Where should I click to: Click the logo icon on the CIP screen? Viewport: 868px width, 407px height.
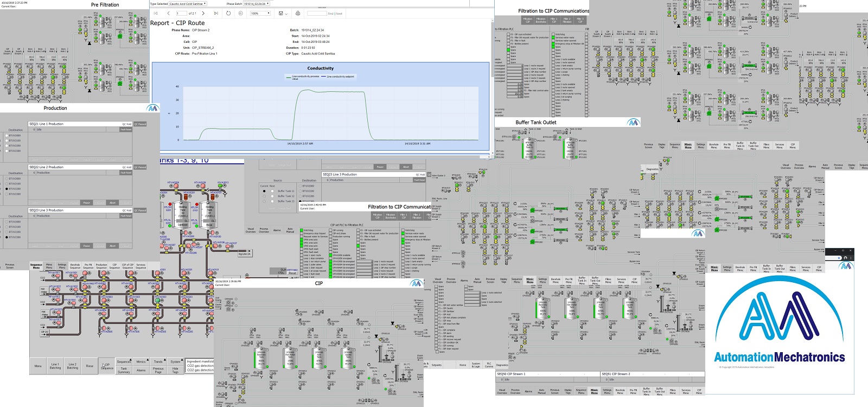click(x=417, y=283)
